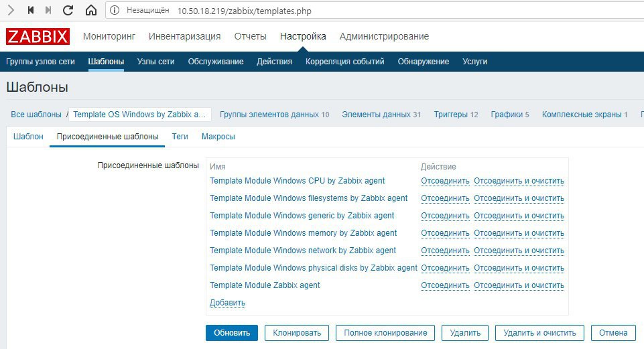Image resolution: width=644 pixels, height=349 pixels.
Task: Click the Полное клонирование button
Action: (x=385, y=333)
